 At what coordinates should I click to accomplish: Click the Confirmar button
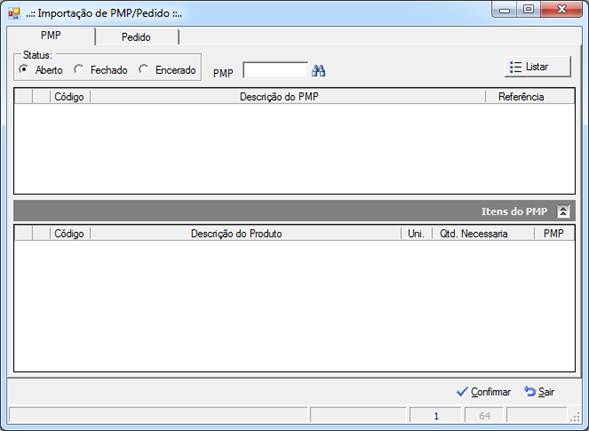tap(483, 392)
